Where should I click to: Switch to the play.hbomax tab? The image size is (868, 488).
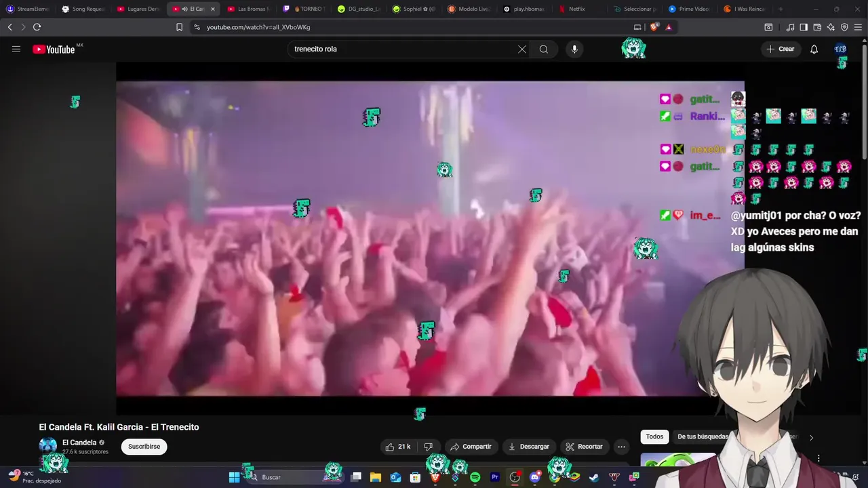pyautogui.click(x=524, y=9)
